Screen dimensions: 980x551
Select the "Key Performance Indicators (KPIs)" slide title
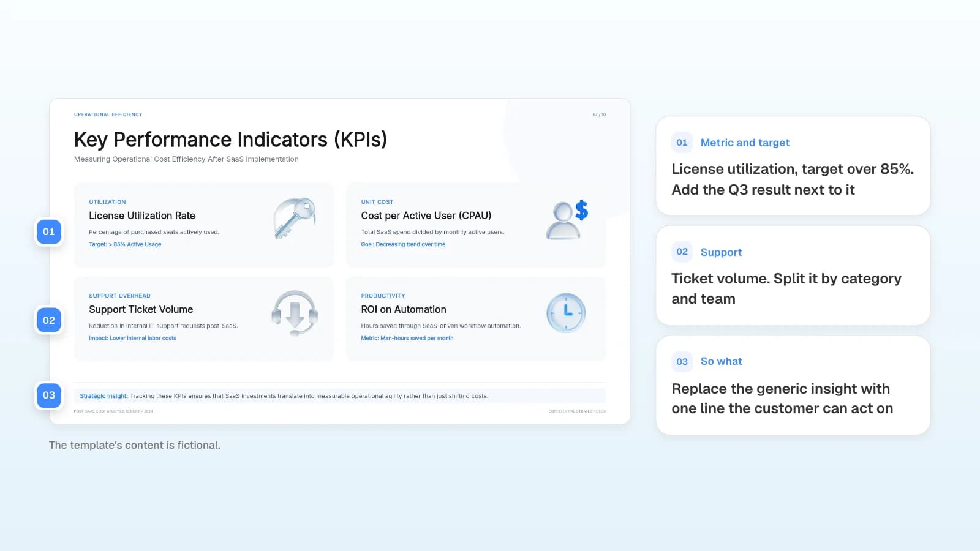click(230, 140)
